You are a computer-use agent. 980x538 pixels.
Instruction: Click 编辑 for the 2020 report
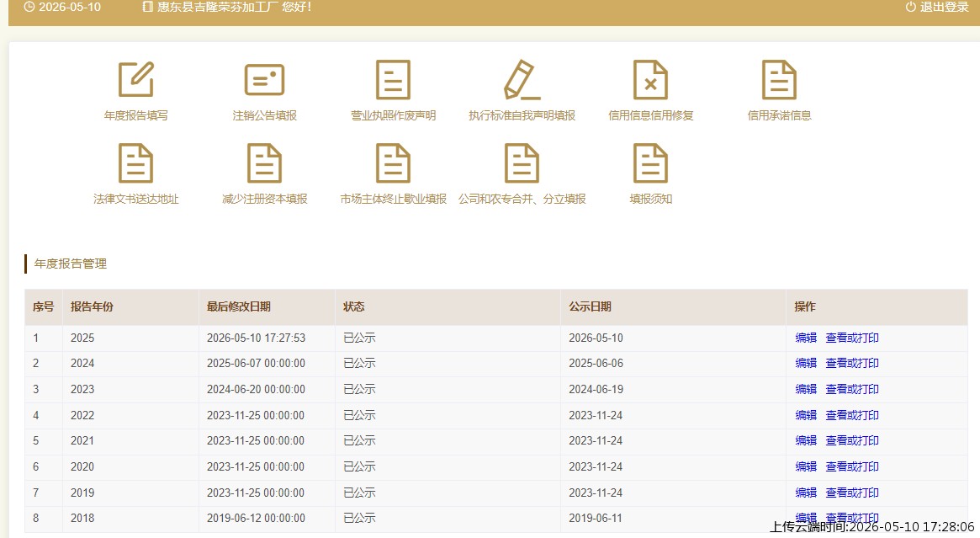click(x=806, y=466)
